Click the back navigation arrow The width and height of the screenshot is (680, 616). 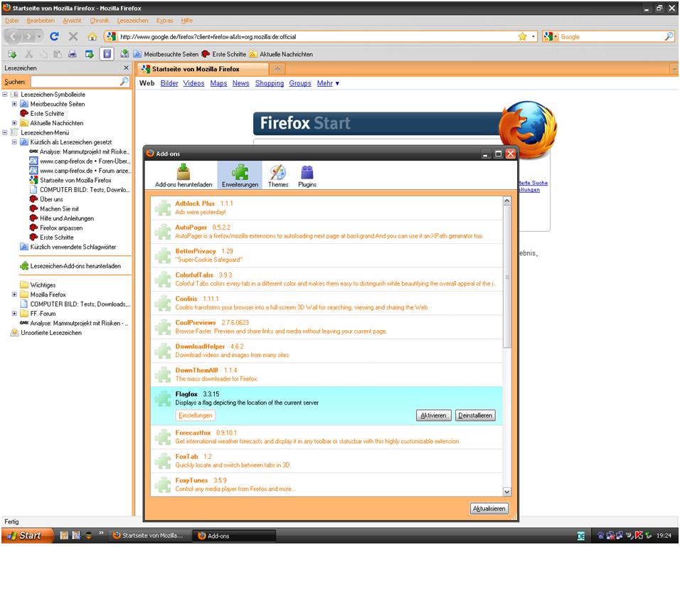tap(14, 36)
